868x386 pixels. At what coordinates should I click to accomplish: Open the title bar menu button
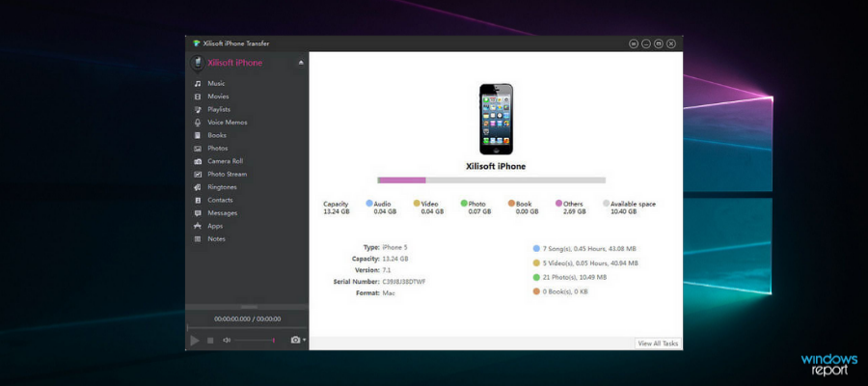click(x=634, y=43)
